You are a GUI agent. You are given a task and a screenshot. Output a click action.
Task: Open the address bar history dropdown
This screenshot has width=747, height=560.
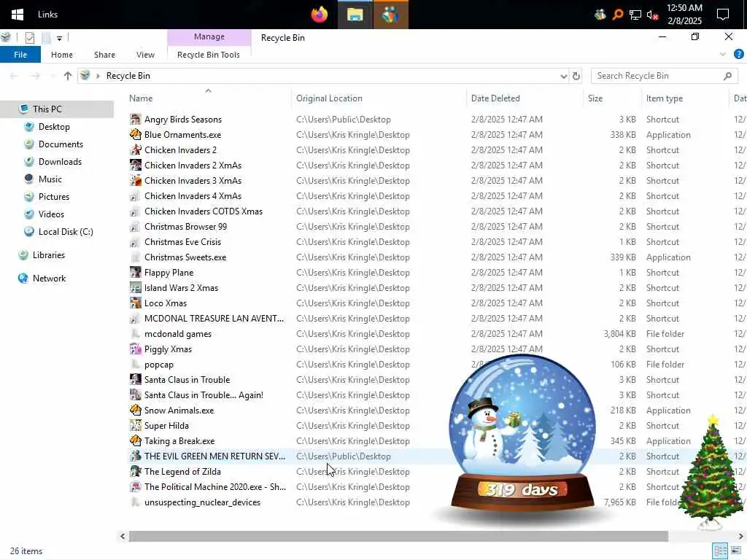564,76
